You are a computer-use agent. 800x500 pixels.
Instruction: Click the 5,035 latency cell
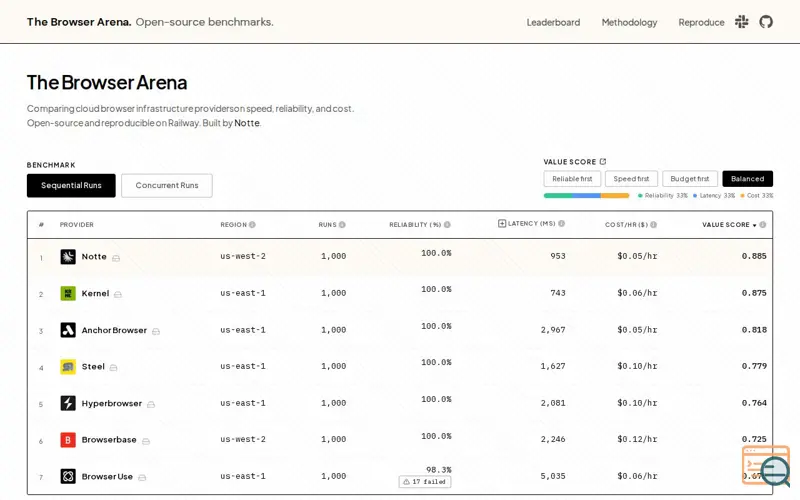553,476
